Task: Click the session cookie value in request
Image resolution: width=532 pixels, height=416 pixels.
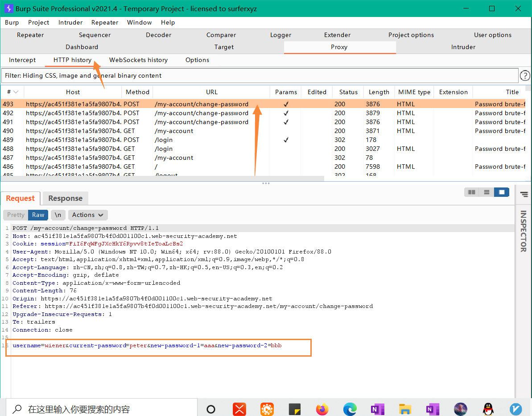Action: click(126, 244)
